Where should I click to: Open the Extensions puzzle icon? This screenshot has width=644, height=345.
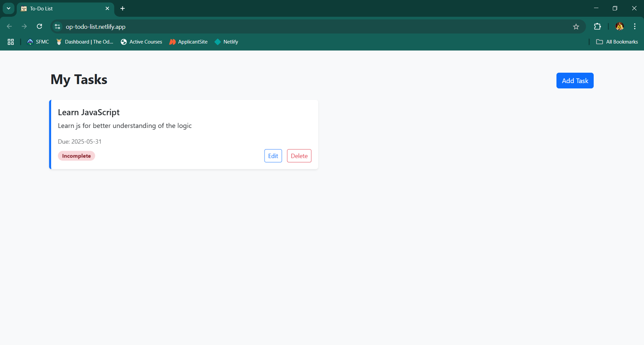[597, 26]
